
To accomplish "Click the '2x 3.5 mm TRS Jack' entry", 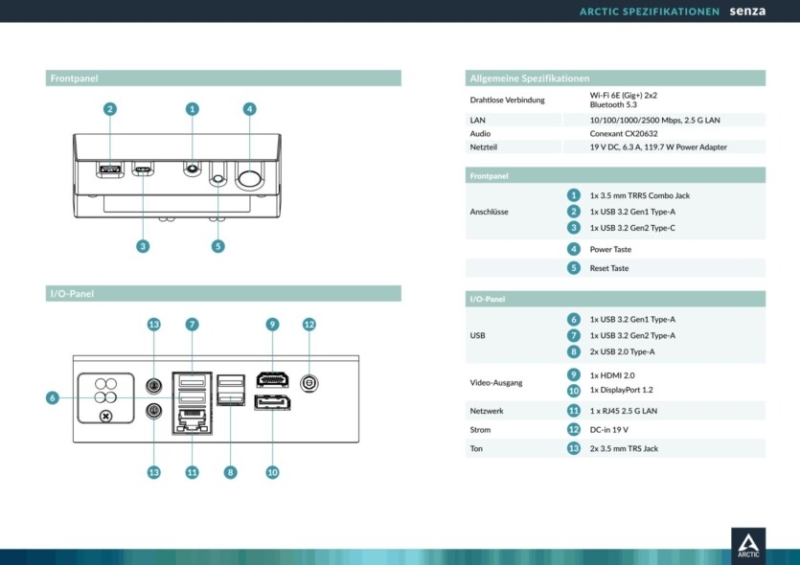I will pos(624,448).
